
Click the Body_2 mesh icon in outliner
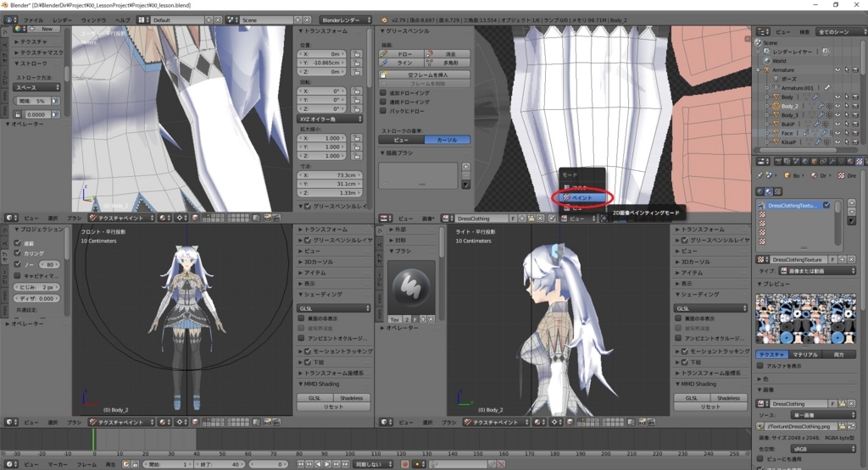point(776,106)
